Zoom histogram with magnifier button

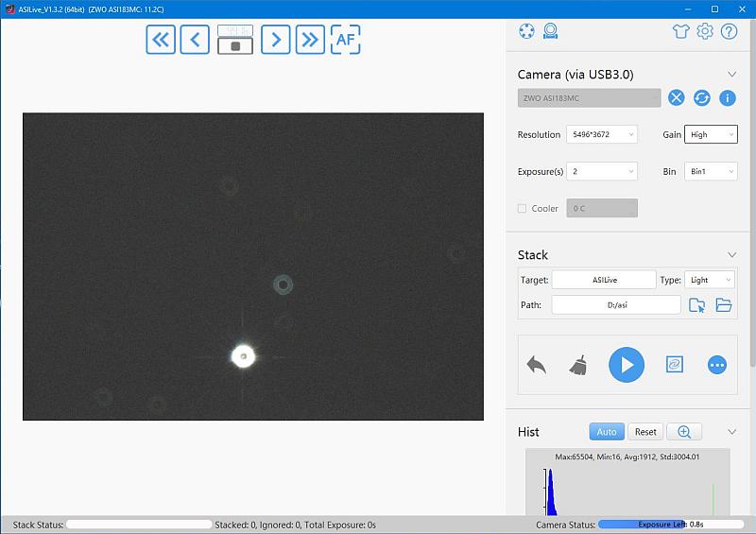(683, 432)
